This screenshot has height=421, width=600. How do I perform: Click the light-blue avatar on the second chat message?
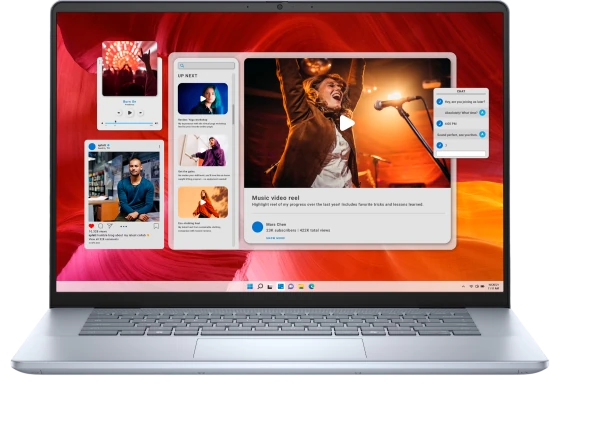(483, 113)
